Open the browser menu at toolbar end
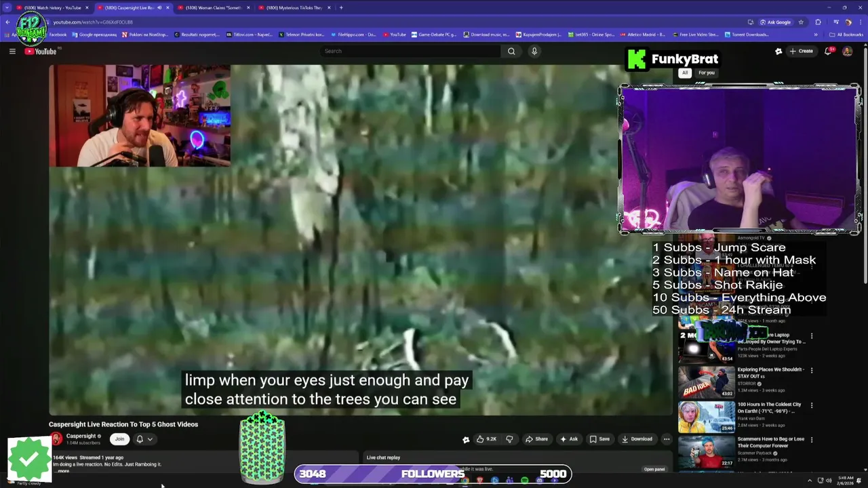Screen dimensions: 868x488 [861, 22]
